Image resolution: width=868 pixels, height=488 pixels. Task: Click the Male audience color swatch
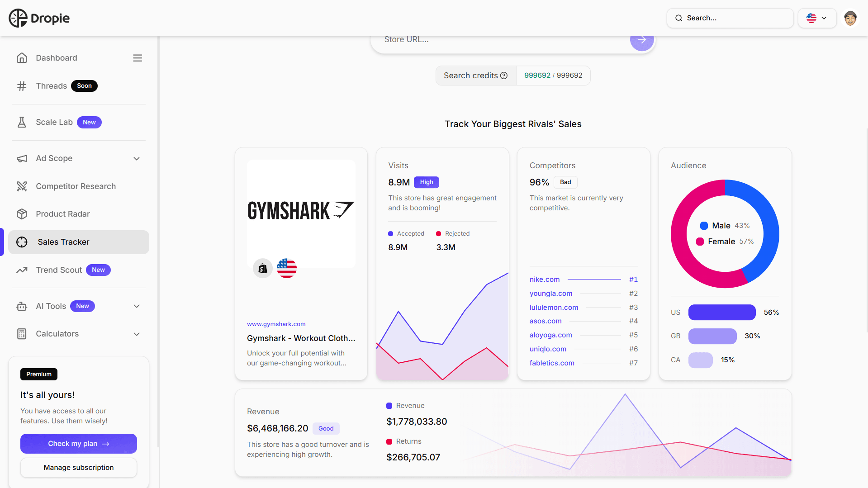[x=704, y=226]
